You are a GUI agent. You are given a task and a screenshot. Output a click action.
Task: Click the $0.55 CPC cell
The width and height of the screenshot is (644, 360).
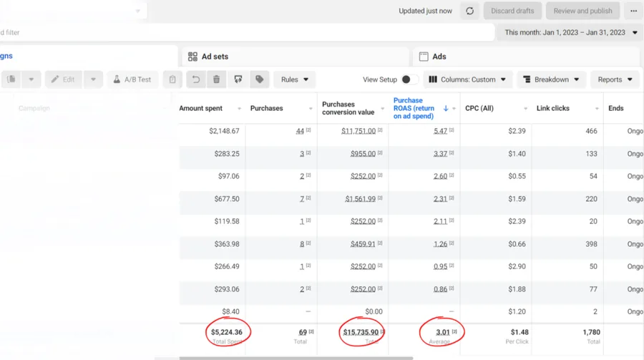(x=517, y=176)
